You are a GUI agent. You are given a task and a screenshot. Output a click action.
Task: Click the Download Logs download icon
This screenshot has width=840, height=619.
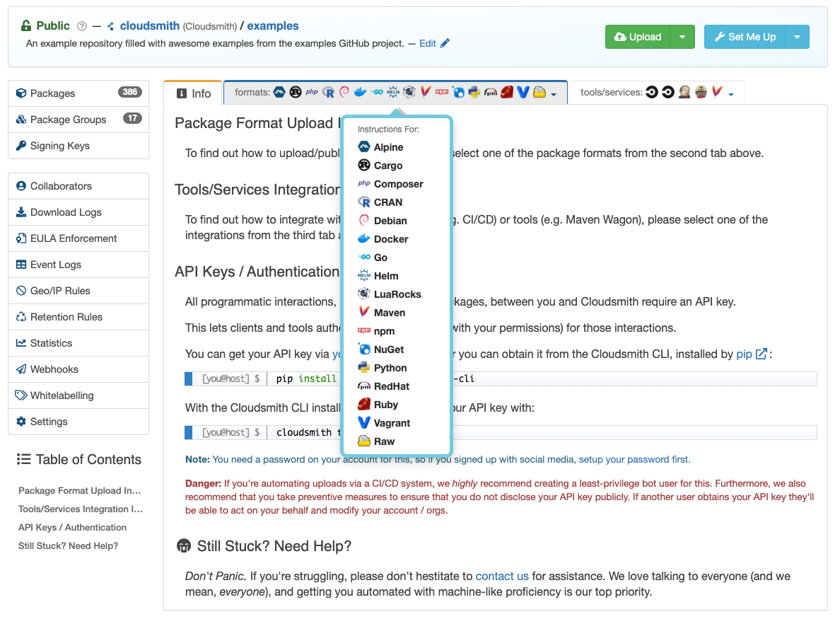pyautogui.click(x=21, y=212)
